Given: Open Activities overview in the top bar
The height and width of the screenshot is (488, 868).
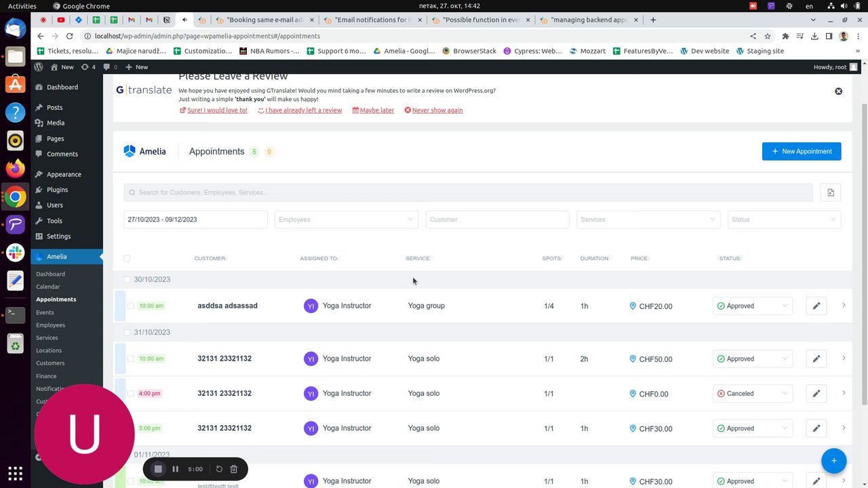Looking at the screenshot, I should pyautogui.click(x=22, y=6).
